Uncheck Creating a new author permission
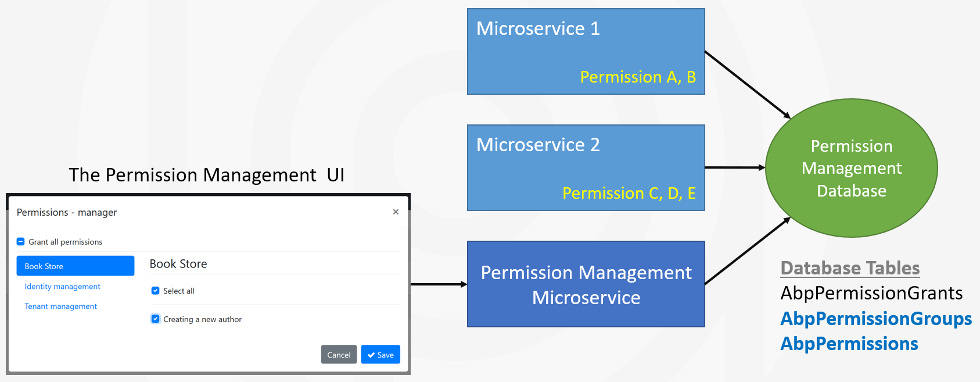This screenshot has height=382, width=980. click(x=155, y=319)
